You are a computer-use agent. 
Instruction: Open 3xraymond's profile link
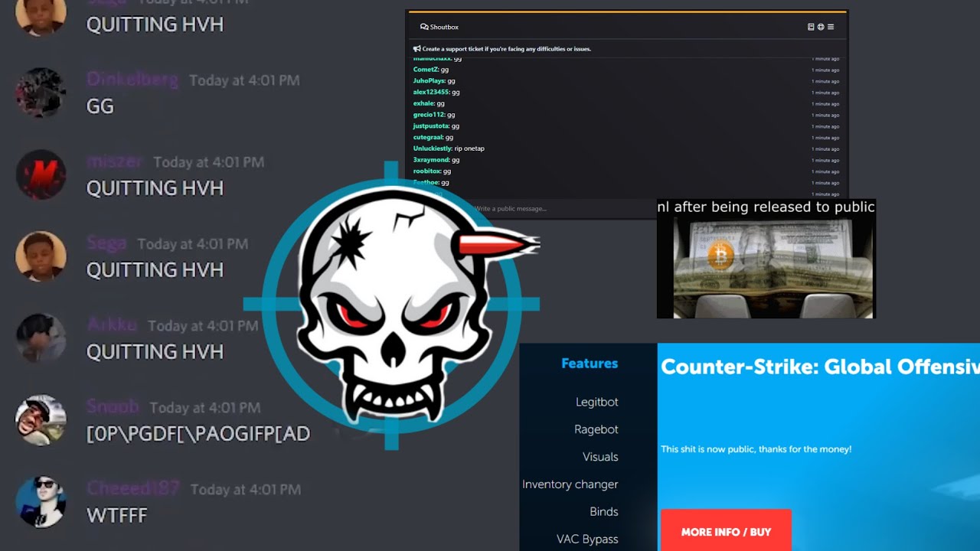pyautogui.click(x=431, y=160)
